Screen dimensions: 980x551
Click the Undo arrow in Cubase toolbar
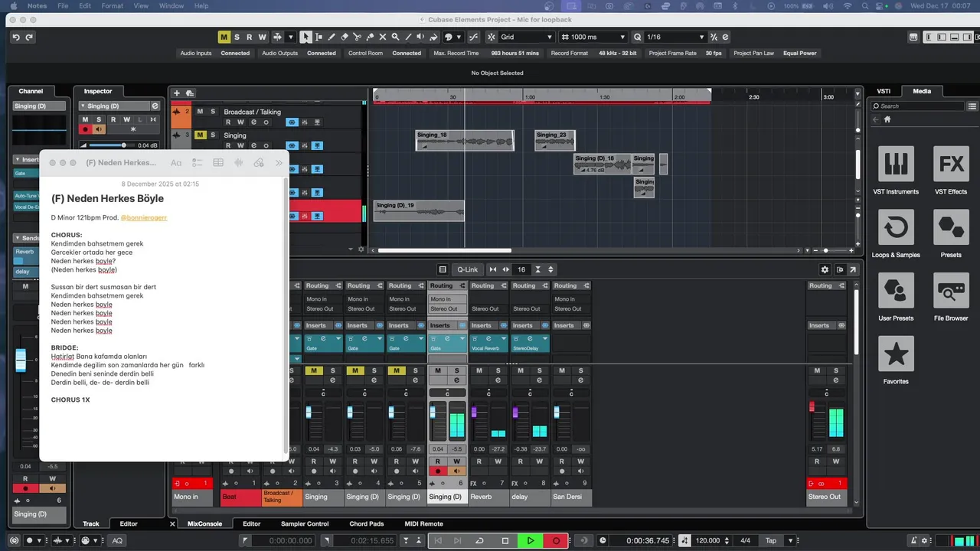click(16, 37)
